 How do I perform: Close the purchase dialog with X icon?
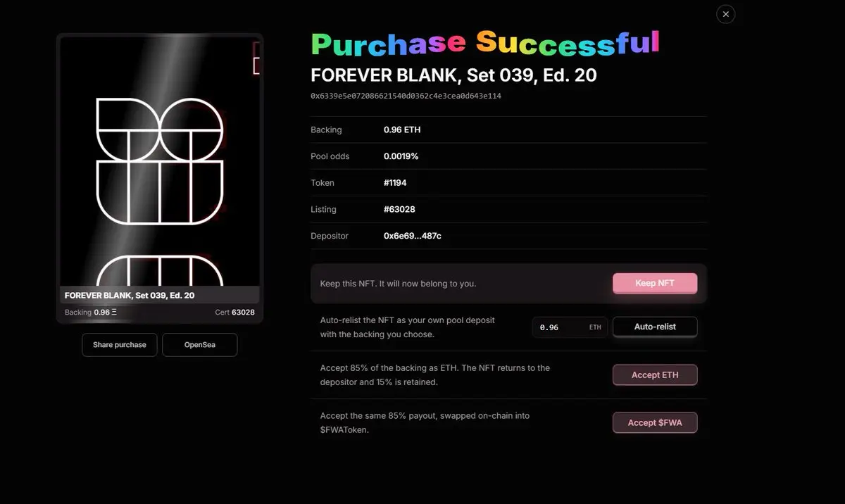pos(725,14)
